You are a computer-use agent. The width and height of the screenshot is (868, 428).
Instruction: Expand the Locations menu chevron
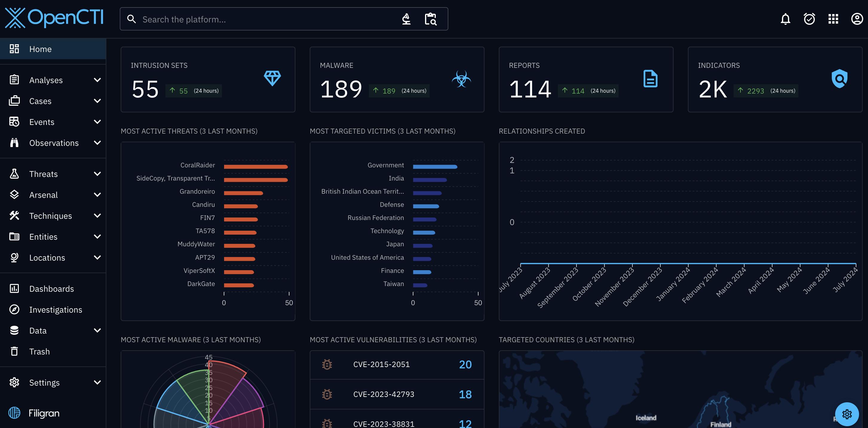pyautogui.click(x=97, y=257)
